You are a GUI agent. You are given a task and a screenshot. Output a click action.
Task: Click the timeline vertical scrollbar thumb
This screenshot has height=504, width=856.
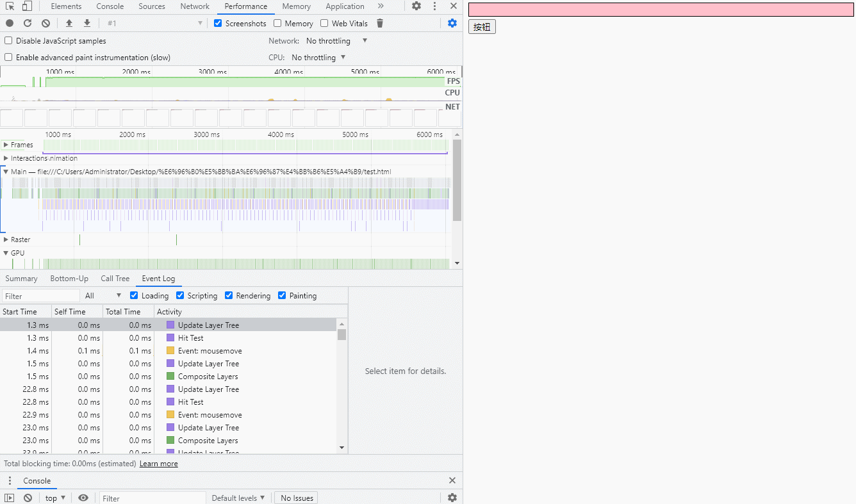pyautogui.click(x=457, y=181)
